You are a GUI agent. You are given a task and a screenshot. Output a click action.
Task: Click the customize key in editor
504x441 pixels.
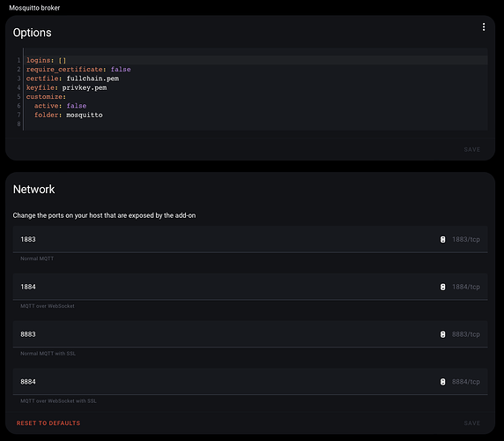click(46, 97)
